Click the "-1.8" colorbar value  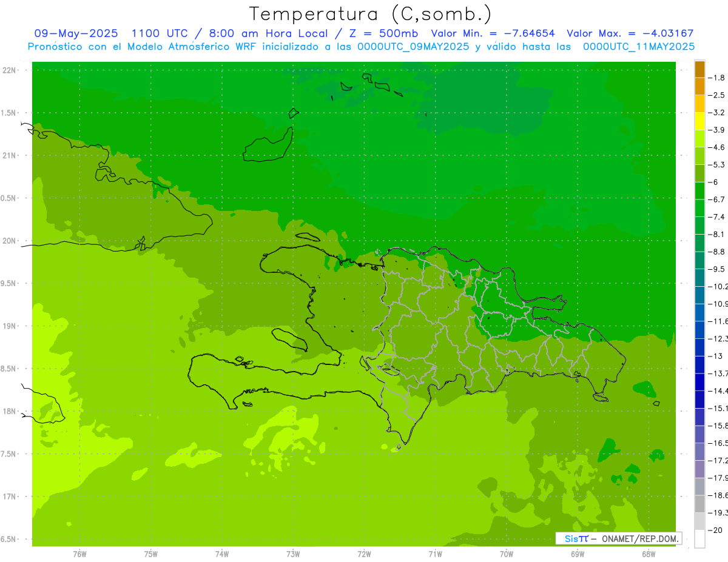[718, 78]
